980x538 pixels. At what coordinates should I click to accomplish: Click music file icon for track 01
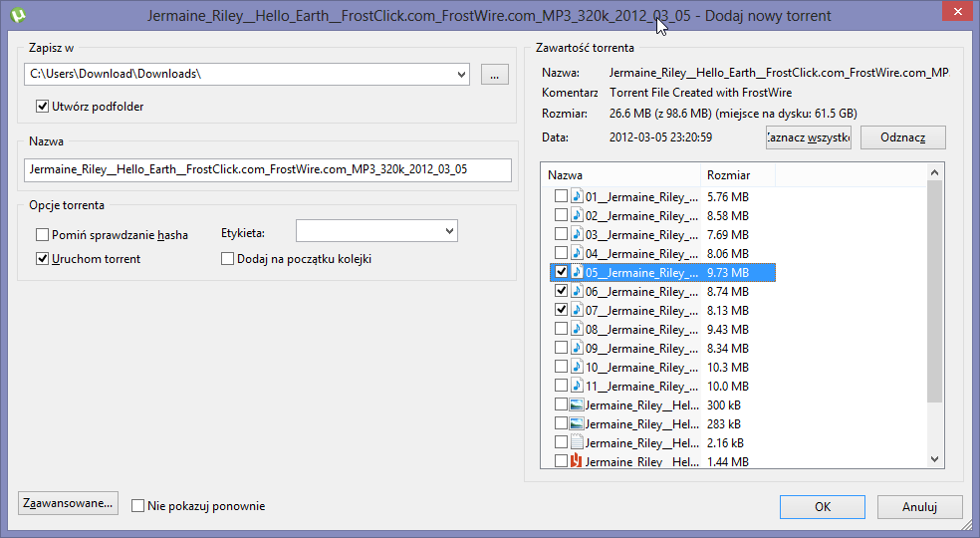click(577, 196)
